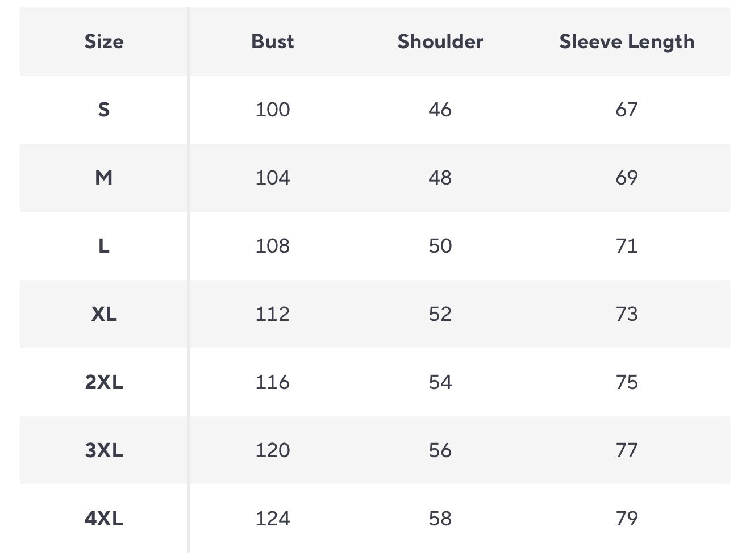Select the 4XL size row label

coord(104,519)
